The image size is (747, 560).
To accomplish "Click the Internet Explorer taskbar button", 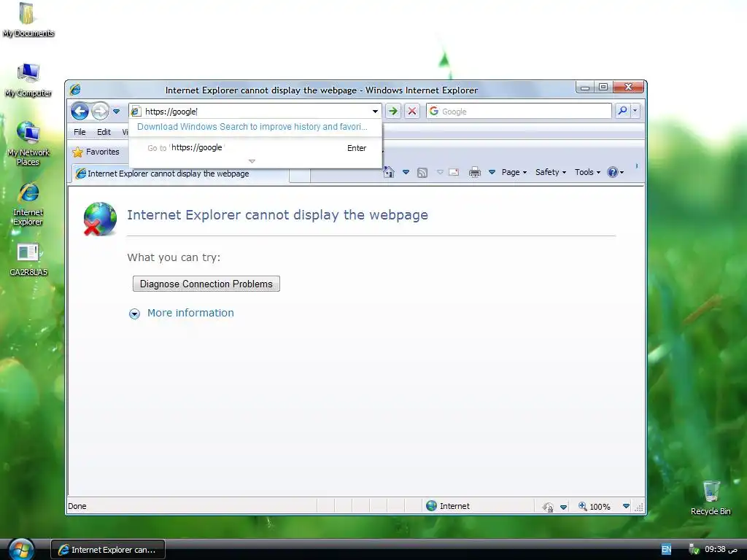I will point(108,550).
